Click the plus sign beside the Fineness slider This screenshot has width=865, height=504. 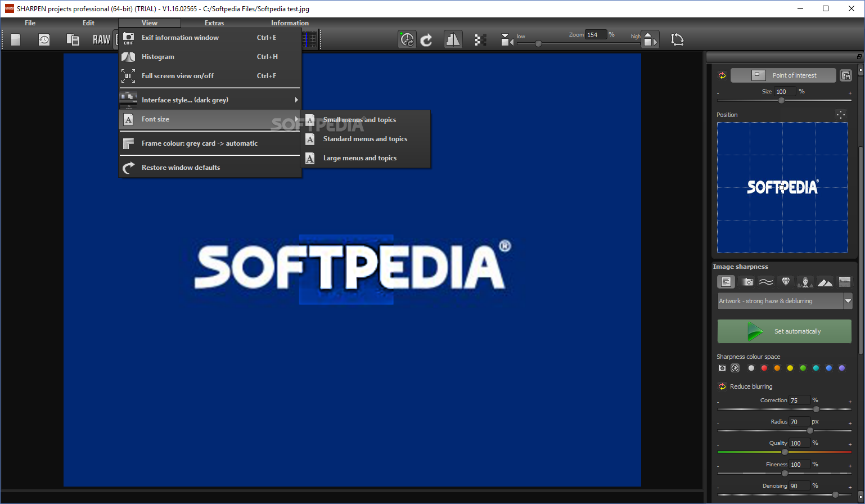click(850, 466)
